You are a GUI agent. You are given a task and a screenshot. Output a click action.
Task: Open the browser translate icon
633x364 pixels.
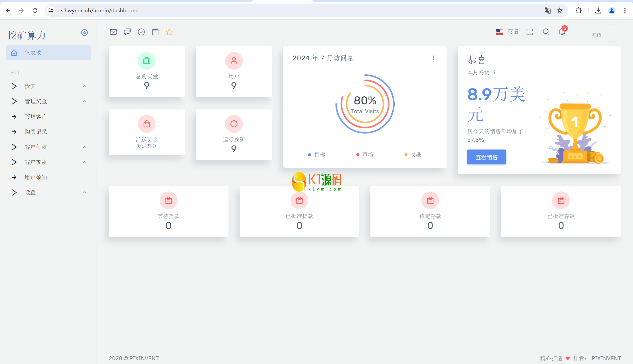(547, 10)
